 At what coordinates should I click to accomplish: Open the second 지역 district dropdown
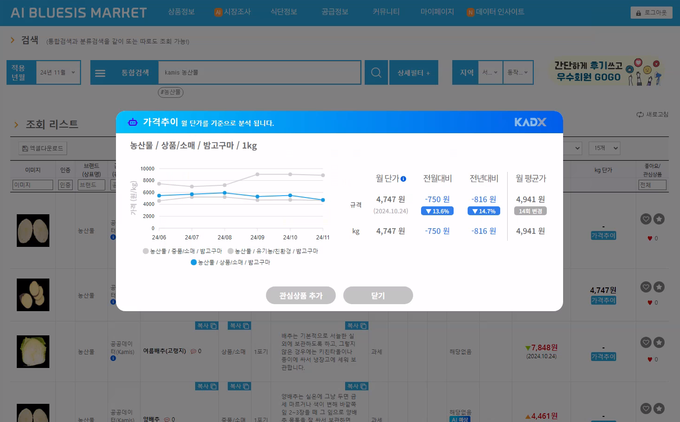click(x=518, y=72)
